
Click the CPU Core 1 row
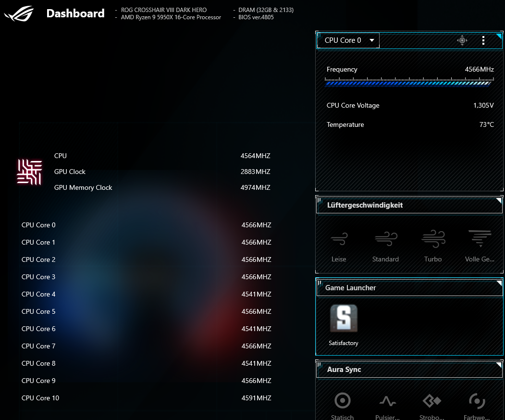click(146, 242)
